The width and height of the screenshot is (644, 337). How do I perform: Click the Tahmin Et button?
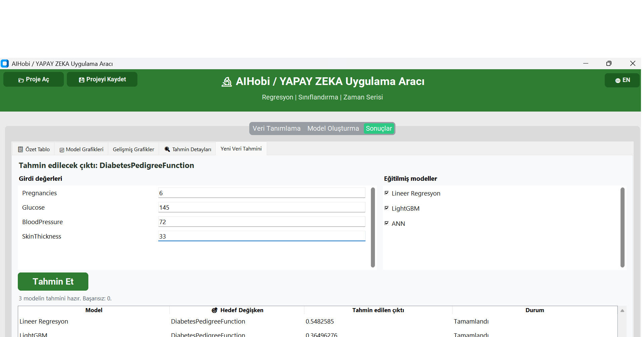pos(53,282)
